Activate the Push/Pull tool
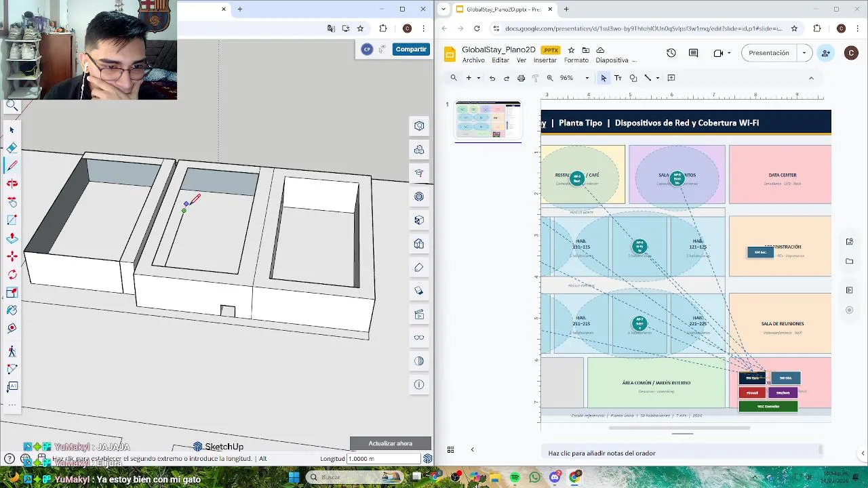The width and height of the screenshot is (868, 488). pyautogui.click(x=12, y=238)
